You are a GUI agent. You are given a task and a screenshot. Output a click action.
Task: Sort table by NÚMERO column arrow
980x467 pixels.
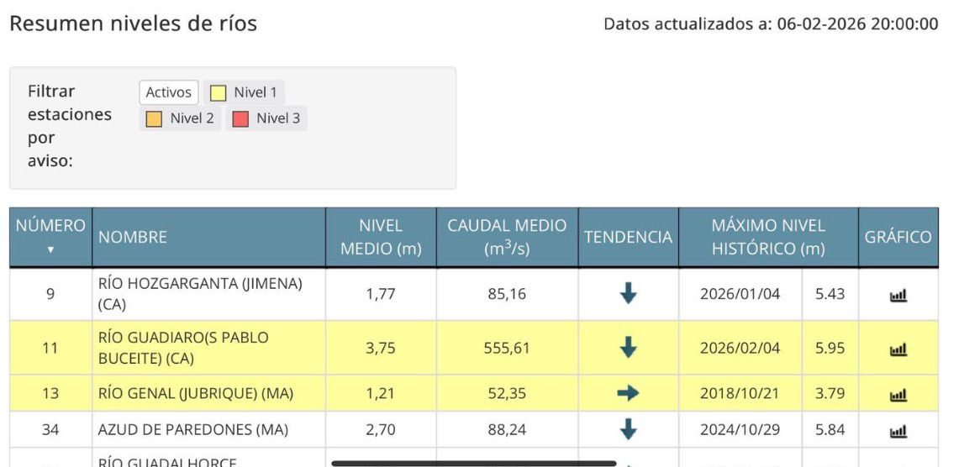click(x=50, y=249)
